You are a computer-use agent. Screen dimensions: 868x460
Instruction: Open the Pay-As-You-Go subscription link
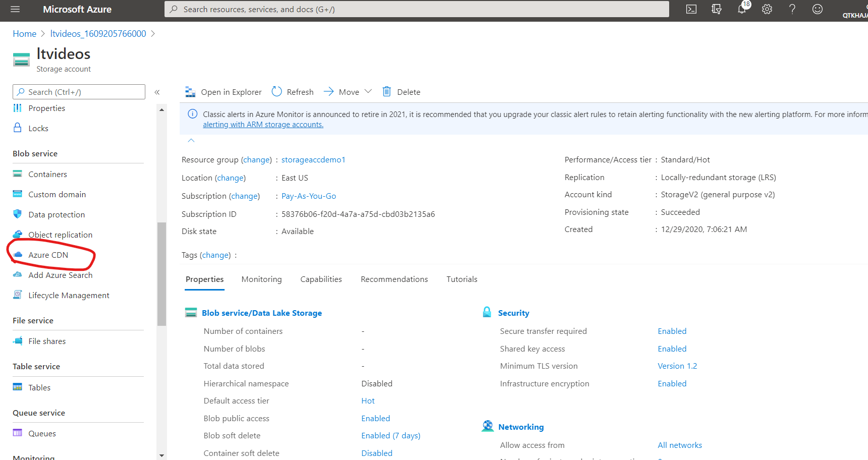coord(309,196)
